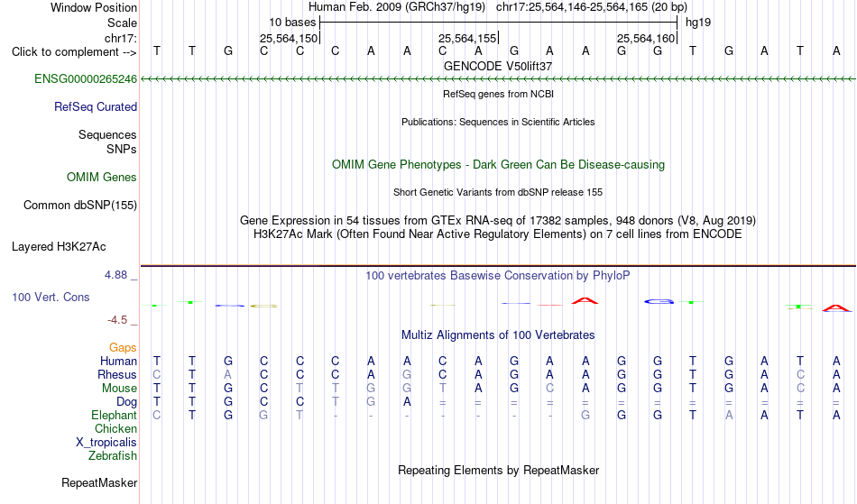Click 'Short Genetic Variants from dbSNP release 155'
Screen dimensions: 857x504
click(x=498, y=192)
